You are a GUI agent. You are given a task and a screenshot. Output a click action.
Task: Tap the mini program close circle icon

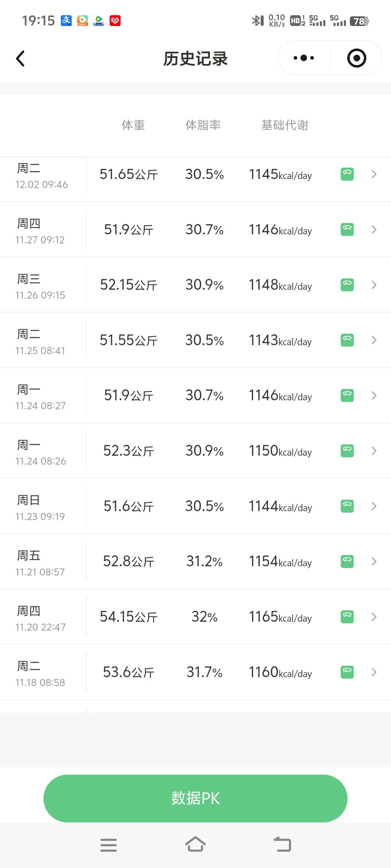(x=357, y=58)
